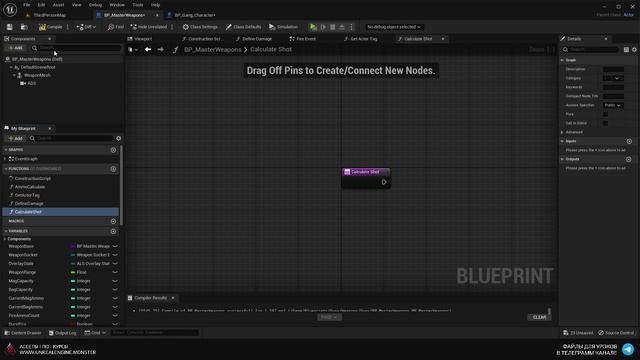Image resolution: width=640 pixels, height=360 pixels.
Task: Close the Calculate Shot tab
Action: point(443,39)
